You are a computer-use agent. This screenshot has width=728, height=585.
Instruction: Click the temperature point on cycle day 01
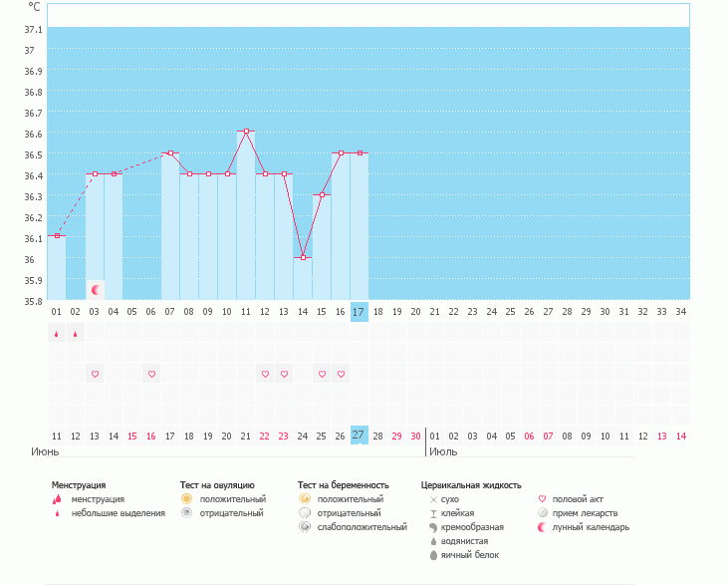pyautogui.click(x=57, y=236)
